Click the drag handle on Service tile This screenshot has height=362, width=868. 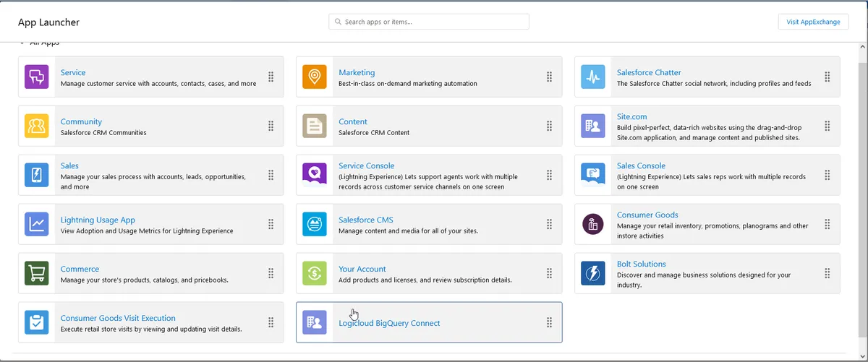[271, 77]
